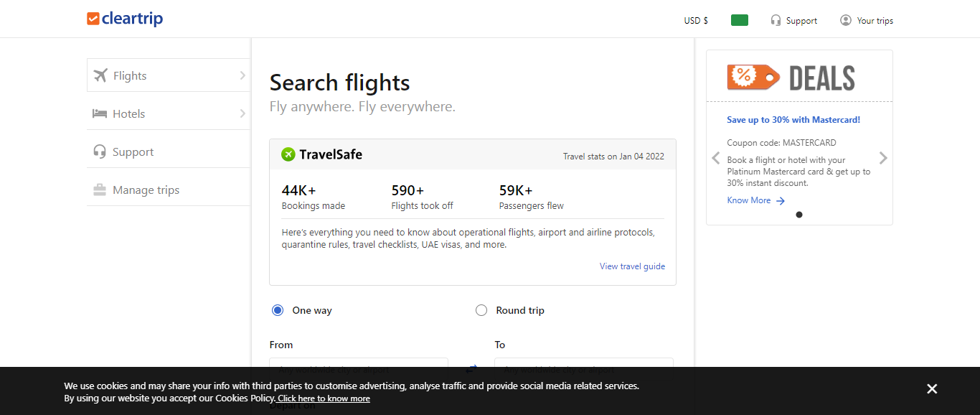Click the Your trips profile icon
This screenshot has height=415, width=980.
click(846, 20)
